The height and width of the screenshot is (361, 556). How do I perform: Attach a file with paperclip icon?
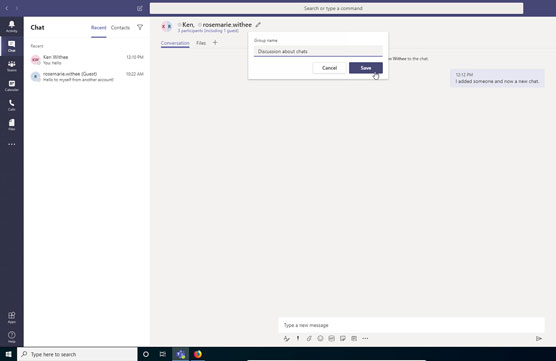point(309,339)
